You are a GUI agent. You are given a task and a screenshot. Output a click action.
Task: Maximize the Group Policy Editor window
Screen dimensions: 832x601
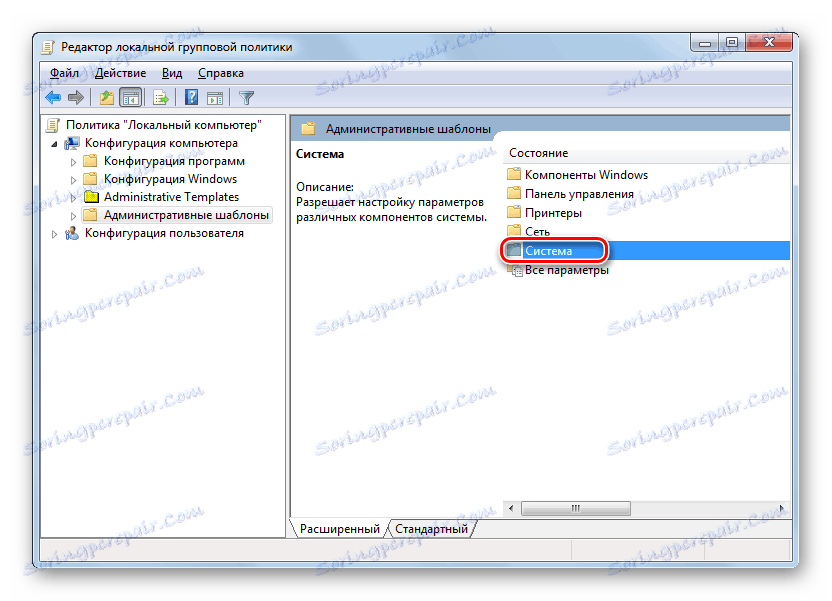[x=732, y=43]
